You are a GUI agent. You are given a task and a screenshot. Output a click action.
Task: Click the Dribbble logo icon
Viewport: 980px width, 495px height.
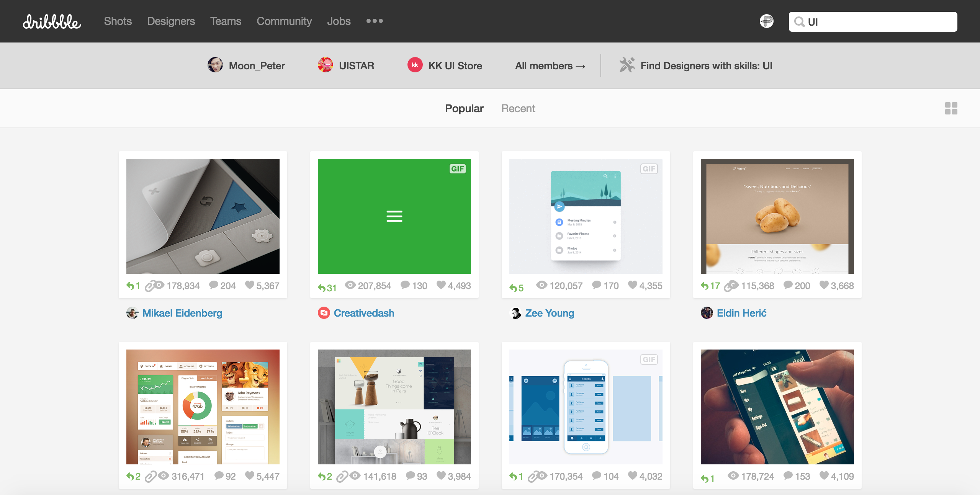pos(52,21)
